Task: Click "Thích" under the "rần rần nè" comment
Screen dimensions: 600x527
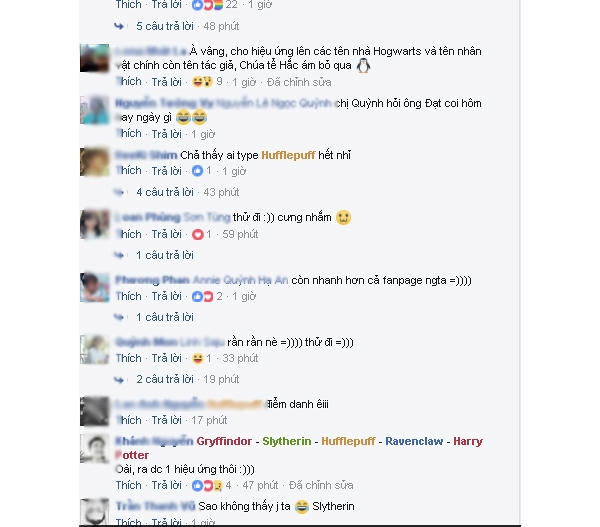Action: point(129,358)
